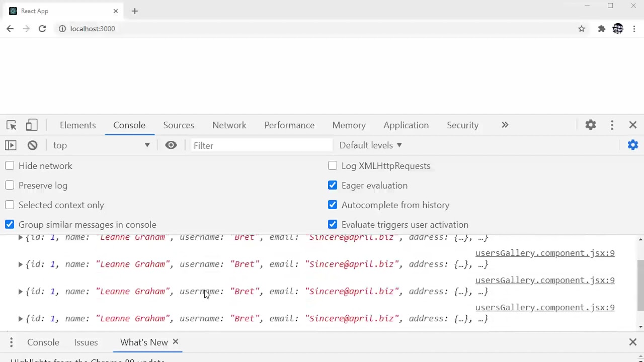The width and height of the screenshot is (644, 362).
Task: Open the Security tab
Action: pos(462,125)
